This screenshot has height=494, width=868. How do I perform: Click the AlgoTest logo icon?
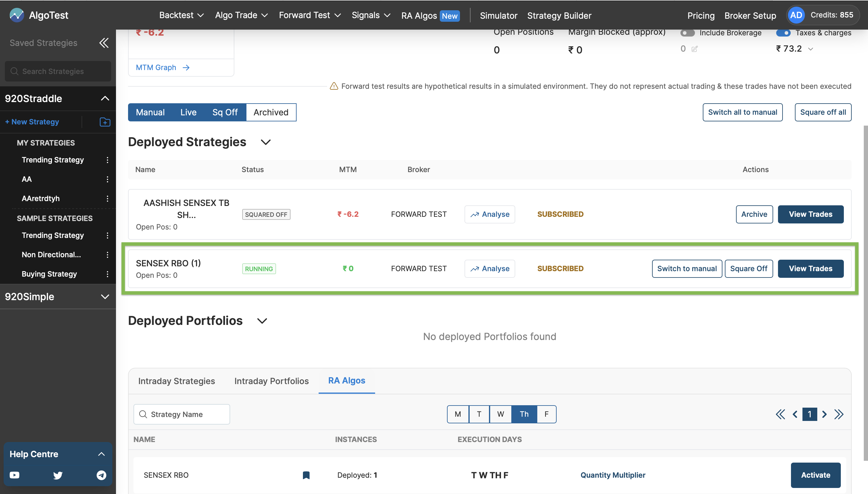tap(17, 15)
